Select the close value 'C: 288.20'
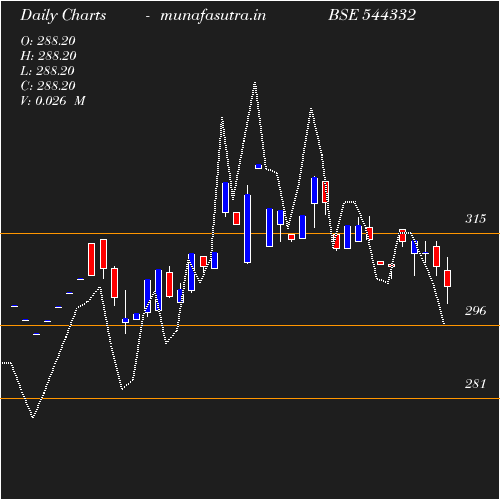The height and width of the screenshot is (500, 500). tap(48, 86)
